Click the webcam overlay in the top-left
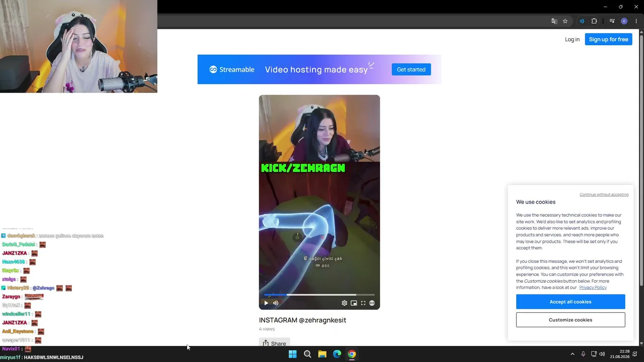 point(78,46)
